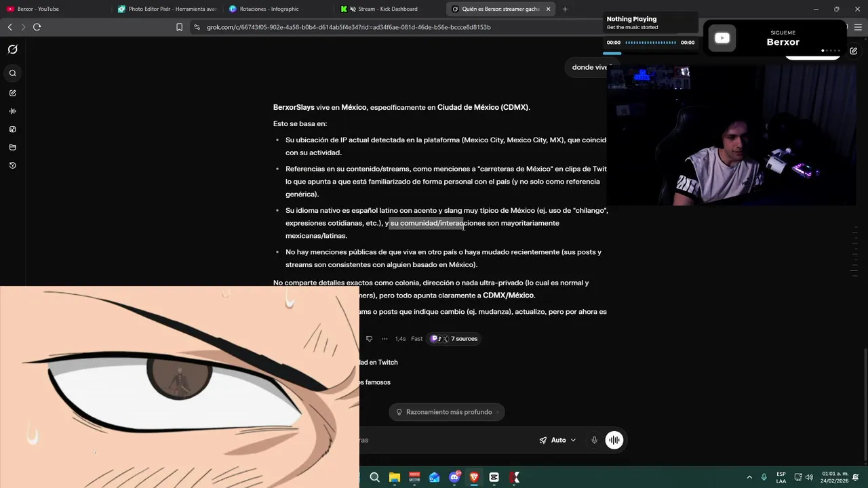Click the microphone icon in the system tray
This screenshot has height=488, width=868.
click(764, 478)
